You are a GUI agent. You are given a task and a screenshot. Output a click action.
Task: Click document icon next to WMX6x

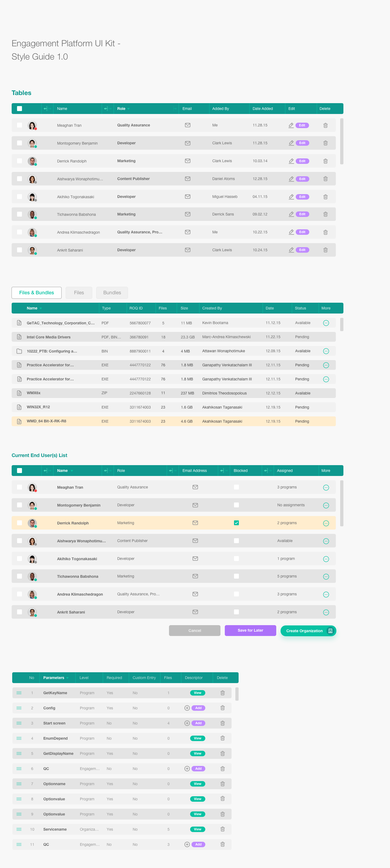(19, 393)
